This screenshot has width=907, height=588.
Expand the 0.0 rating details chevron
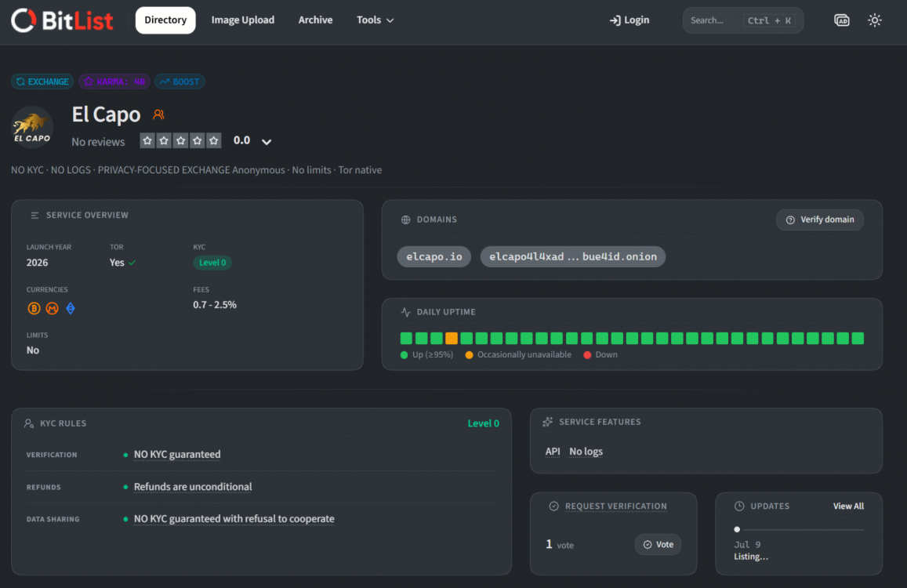266,142
